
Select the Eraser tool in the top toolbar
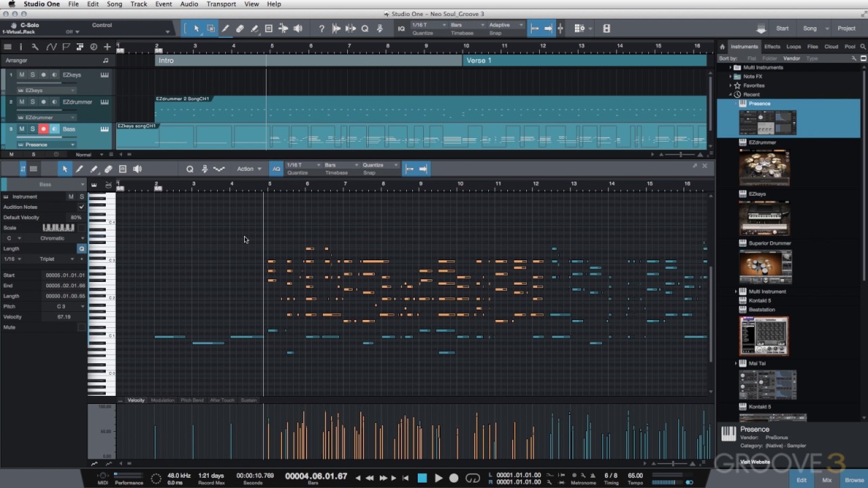pos(239,28)
